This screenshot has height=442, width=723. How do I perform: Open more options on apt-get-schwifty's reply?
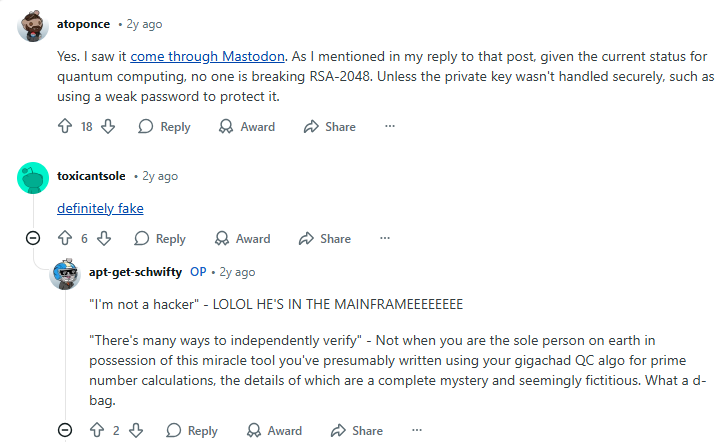point(417,430)
